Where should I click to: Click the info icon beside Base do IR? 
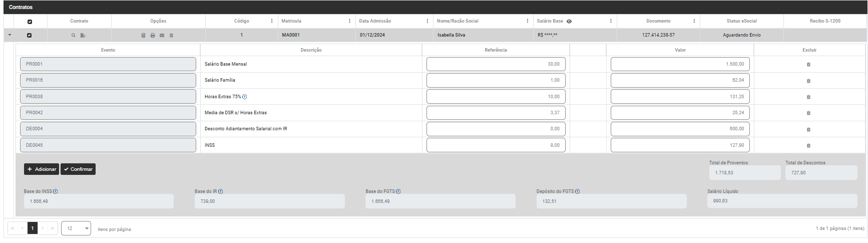click(x=221, y=191)
